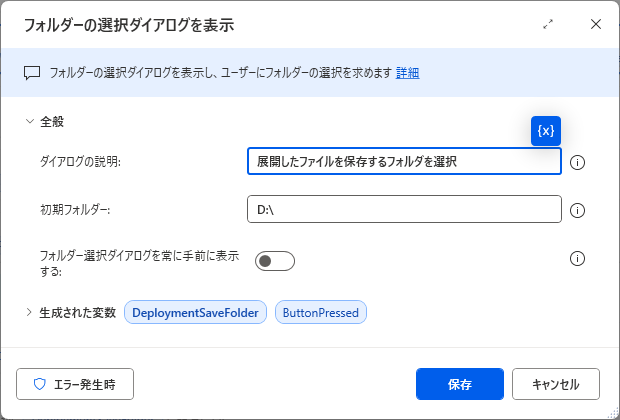620x420 pixels.
Task: Open the エラー発生時 settings button
Action: [75, 384]
